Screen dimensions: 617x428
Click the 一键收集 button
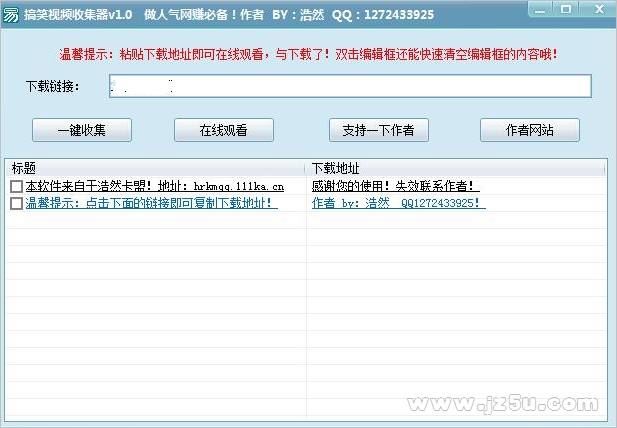tap(82, 130)
